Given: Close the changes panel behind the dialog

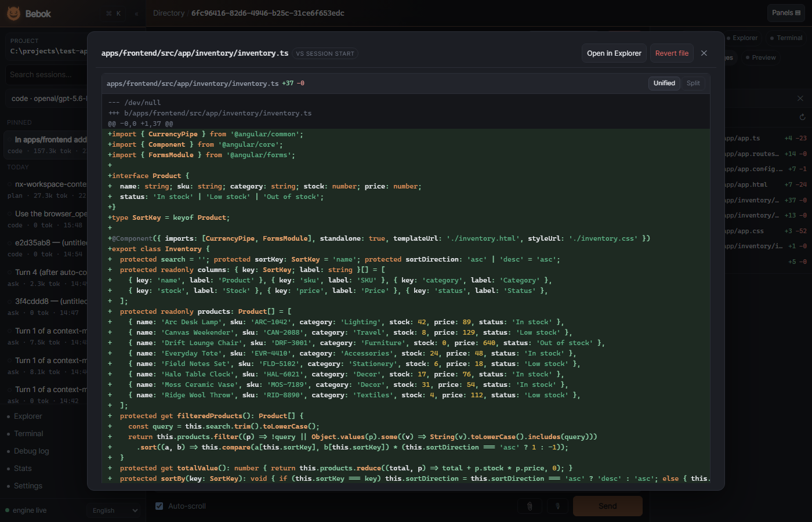Looking at the screenshot, I should (800, 99).
